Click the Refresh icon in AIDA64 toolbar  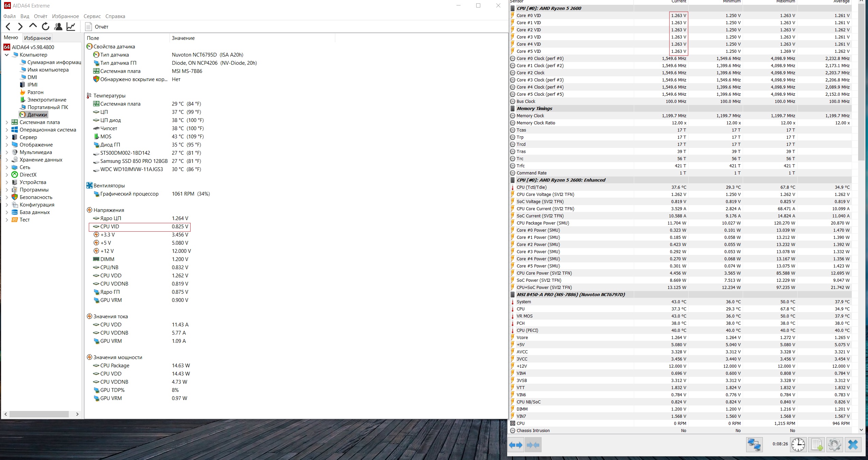pos(46,27)
